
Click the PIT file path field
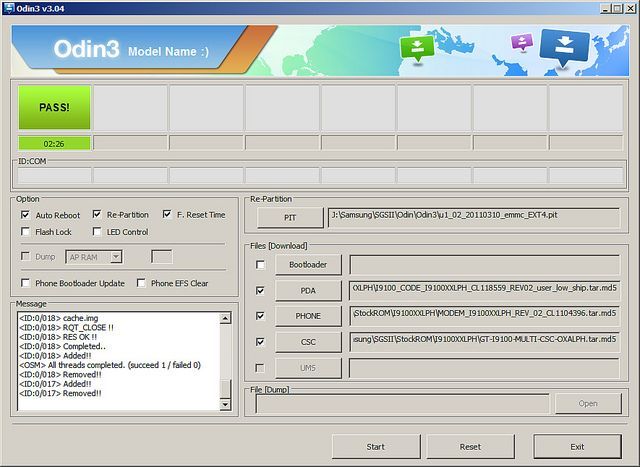(474, 218)
